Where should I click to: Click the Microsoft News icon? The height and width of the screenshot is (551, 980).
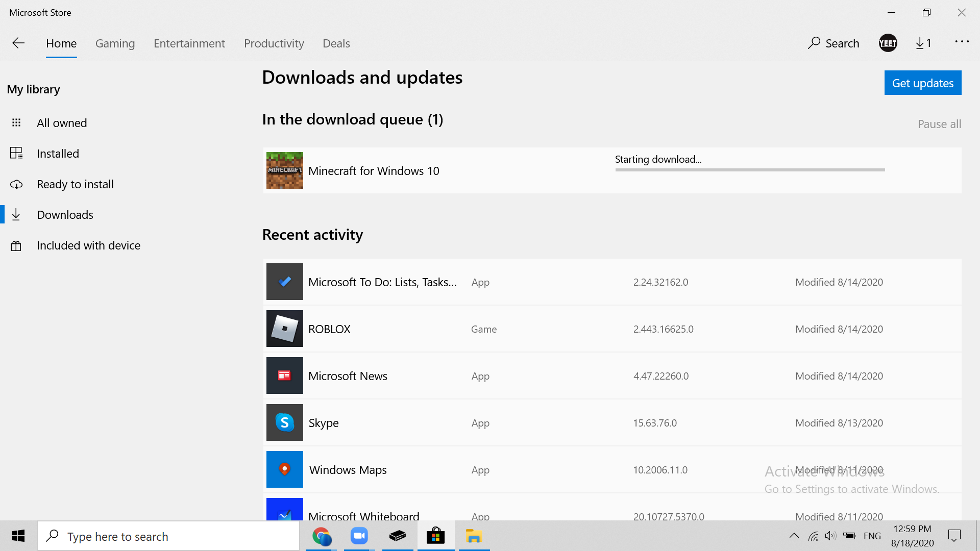(284, 376)
